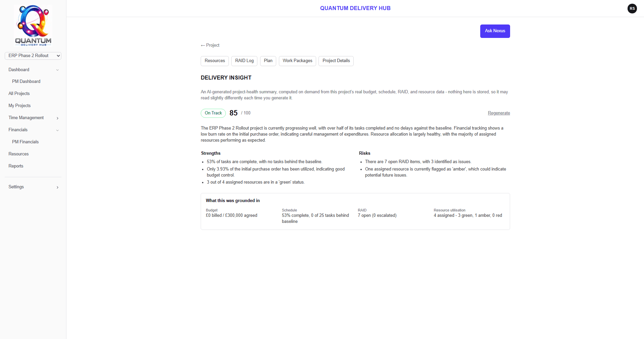
Task: Open the Resources sidebar item
Action: point(18,154)
